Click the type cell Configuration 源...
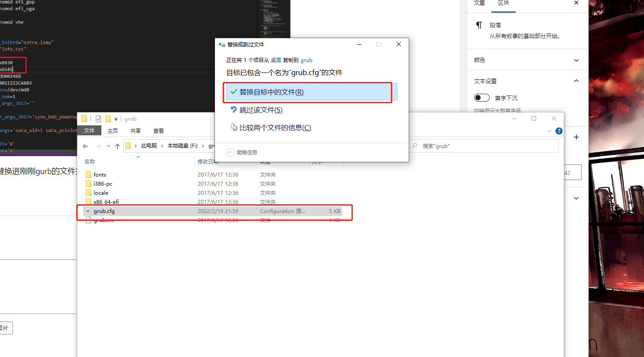The width and height of the screenshot is (644, 357). (x=283, y=211)
